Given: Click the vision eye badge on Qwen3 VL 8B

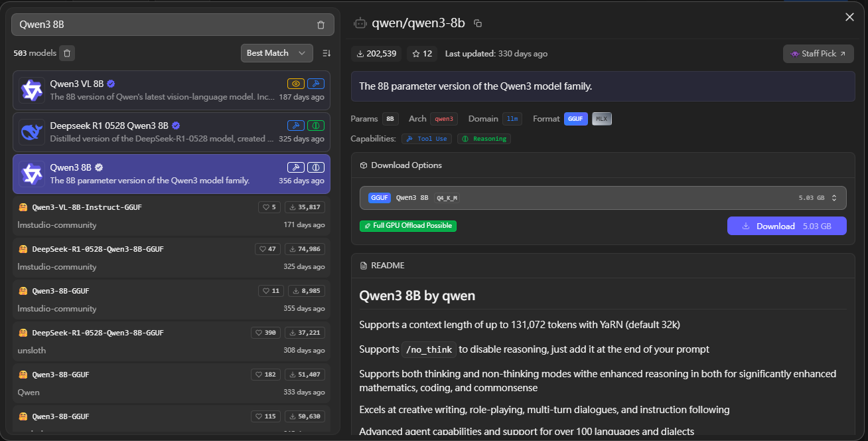Looking at the screenshot, I should pyautogui.click(x=296, y=84).
